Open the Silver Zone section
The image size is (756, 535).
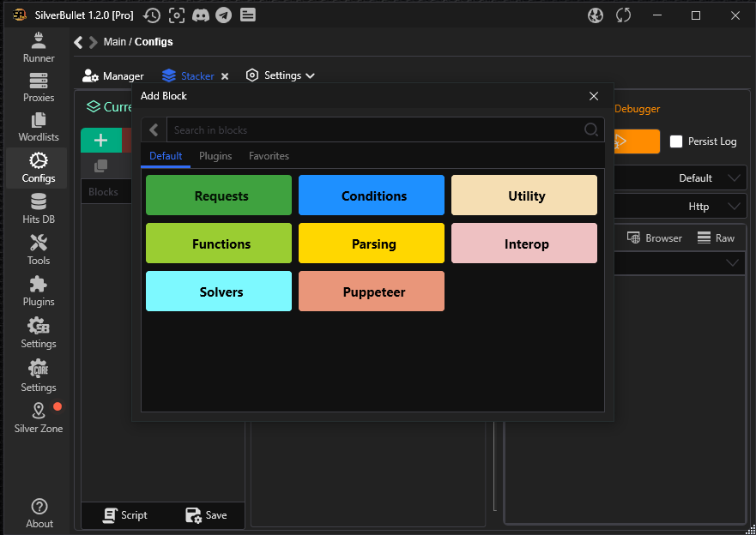[39, 418]
